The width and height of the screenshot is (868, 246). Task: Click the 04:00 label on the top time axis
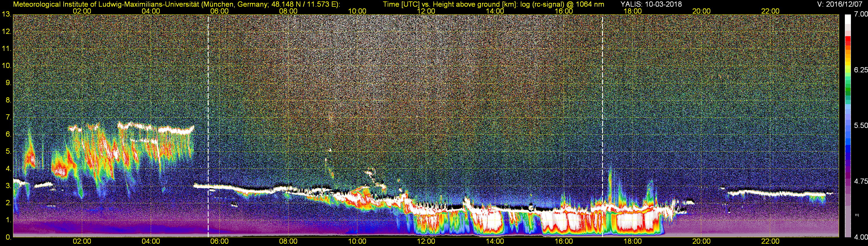pos(151,11)
